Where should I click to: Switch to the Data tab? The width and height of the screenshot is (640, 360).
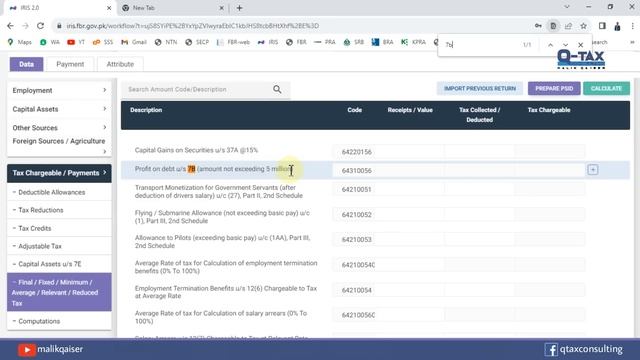click(27, 64)
